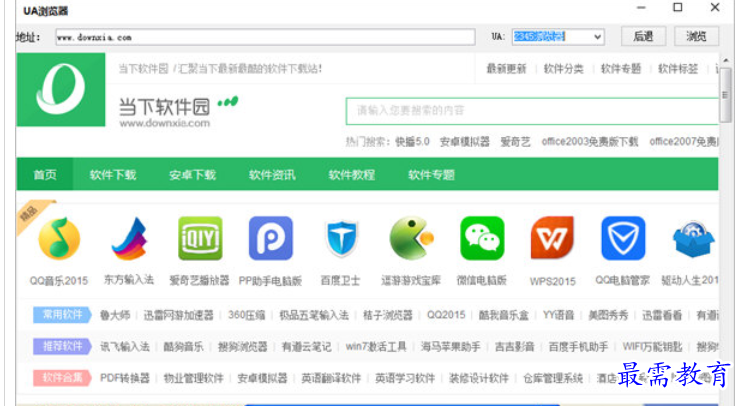The image size is (739, 406).
Task: Open the 装修设计软件 link
Action: point(479,378)
